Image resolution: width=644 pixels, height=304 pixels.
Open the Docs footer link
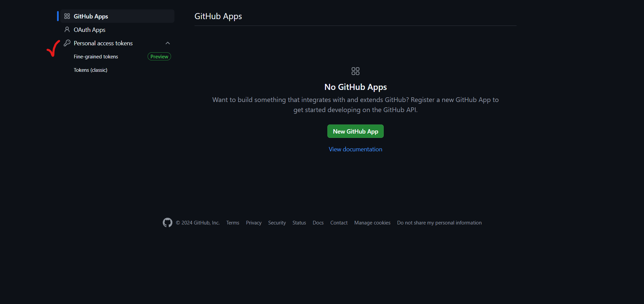[x=318, y=223]
